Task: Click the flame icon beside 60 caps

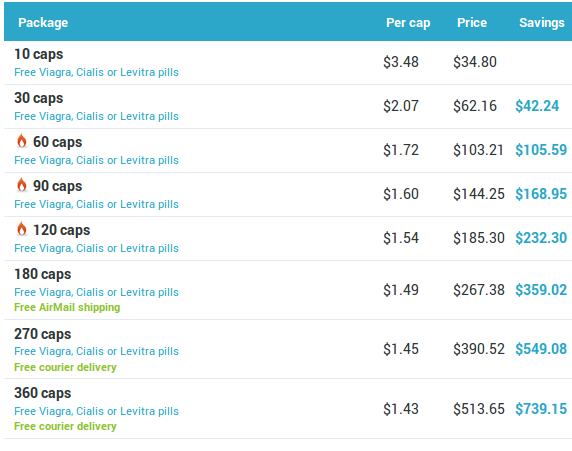Action: pyautogui.click(x=22, y=141)
